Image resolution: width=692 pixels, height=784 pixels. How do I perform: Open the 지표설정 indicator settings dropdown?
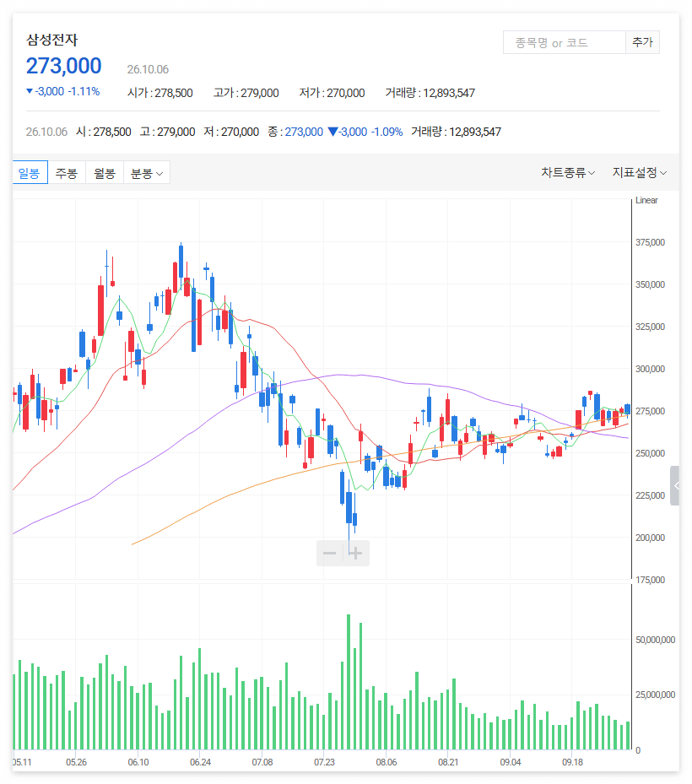640,172
